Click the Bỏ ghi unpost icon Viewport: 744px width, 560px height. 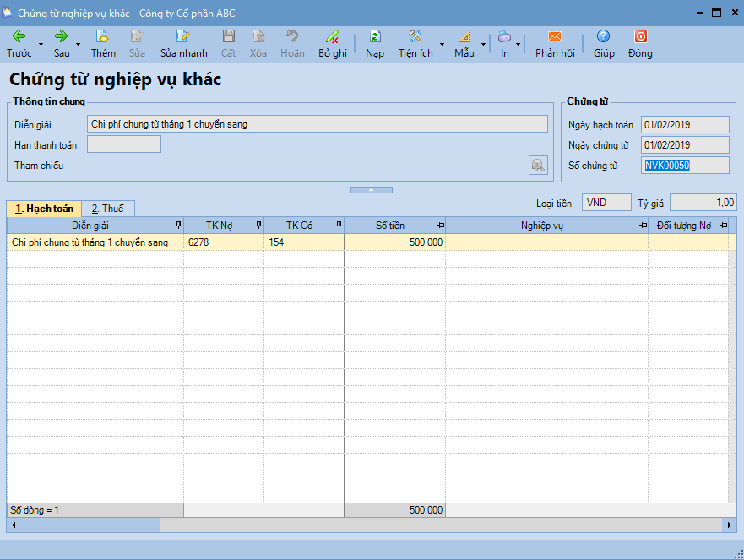click(x=332, y=38)
